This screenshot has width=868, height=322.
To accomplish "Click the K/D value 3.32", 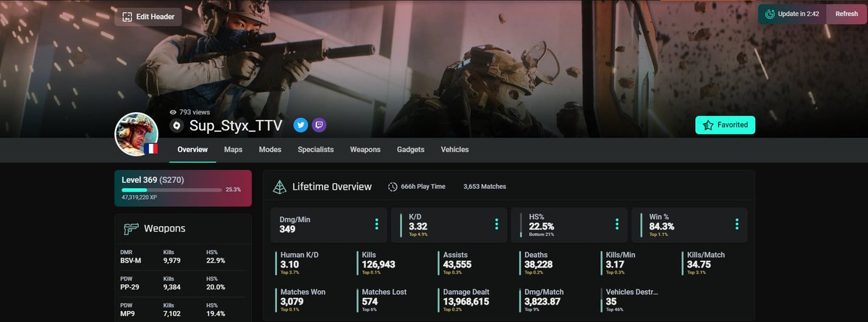I will pyautogui.click(x=417, y=226).
